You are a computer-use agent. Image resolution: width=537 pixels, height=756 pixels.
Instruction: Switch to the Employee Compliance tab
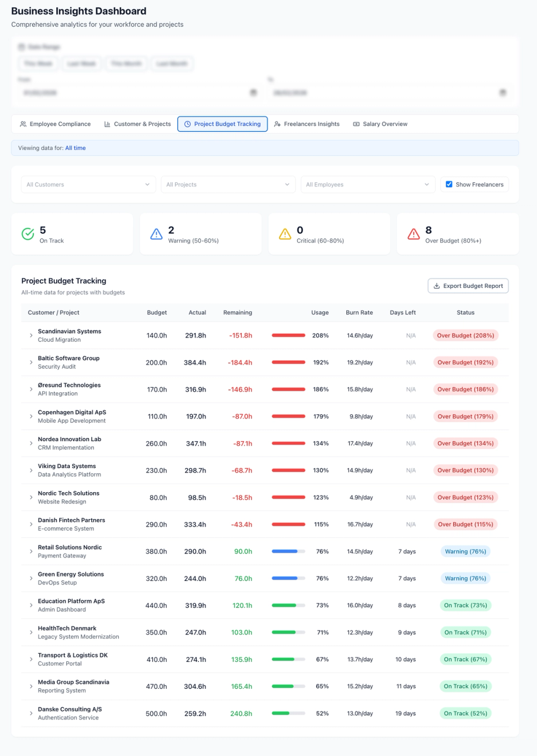coord(55,124)
